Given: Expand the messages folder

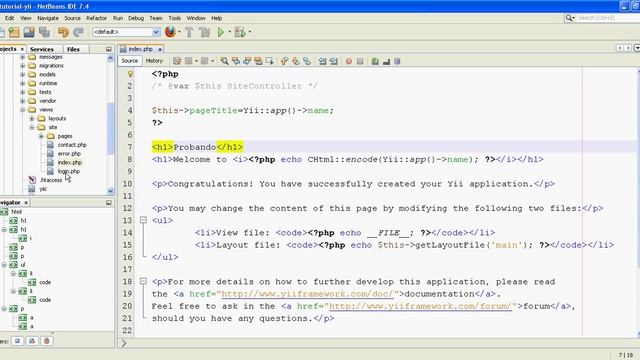Looking at the screenshot, I should (22, 57).
